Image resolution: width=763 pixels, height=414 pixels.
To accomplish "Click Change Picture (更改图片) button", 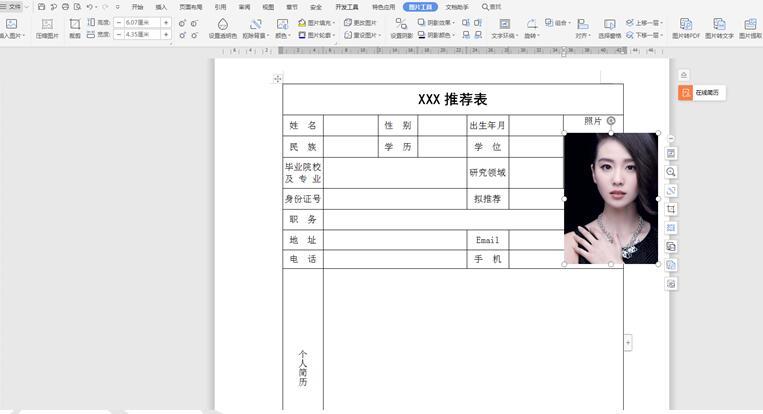I will coord(360,23).
